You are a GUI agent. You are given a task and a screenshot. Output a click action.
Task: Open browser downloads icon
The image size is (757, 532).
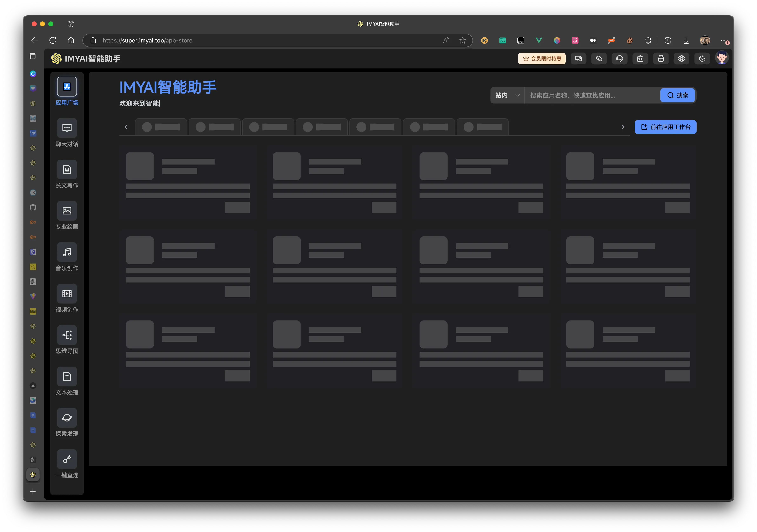(686, 40)
